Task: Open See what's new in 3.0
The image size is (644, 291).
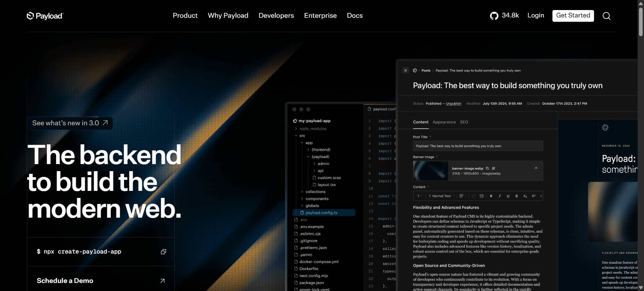Action: 70,123
